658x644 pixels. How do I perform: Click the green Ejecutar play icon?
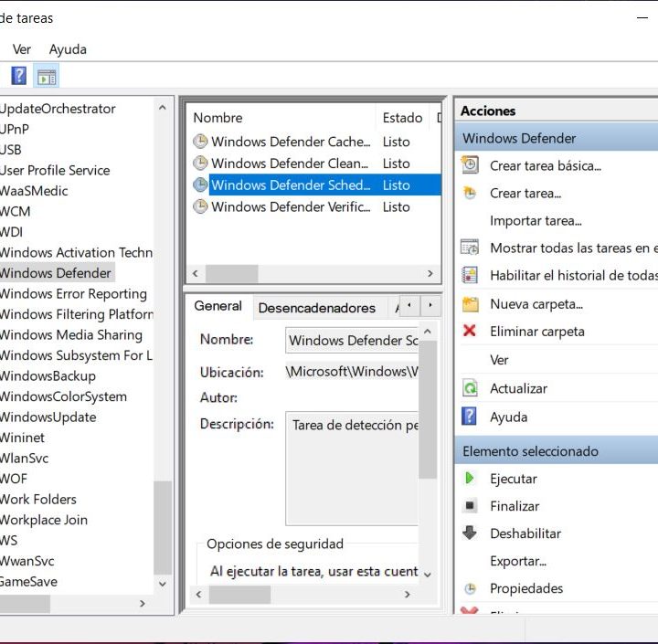470,479
